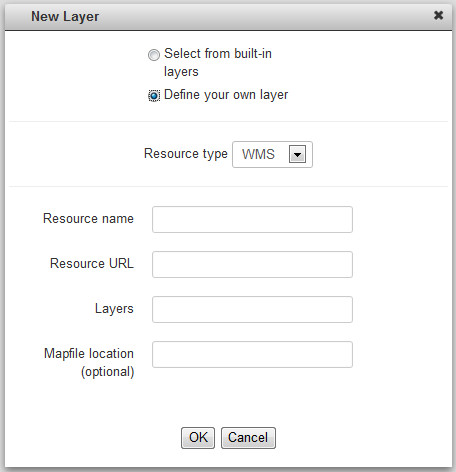
Task: Focus the Resource URL input field
Action: coord(252,264)
